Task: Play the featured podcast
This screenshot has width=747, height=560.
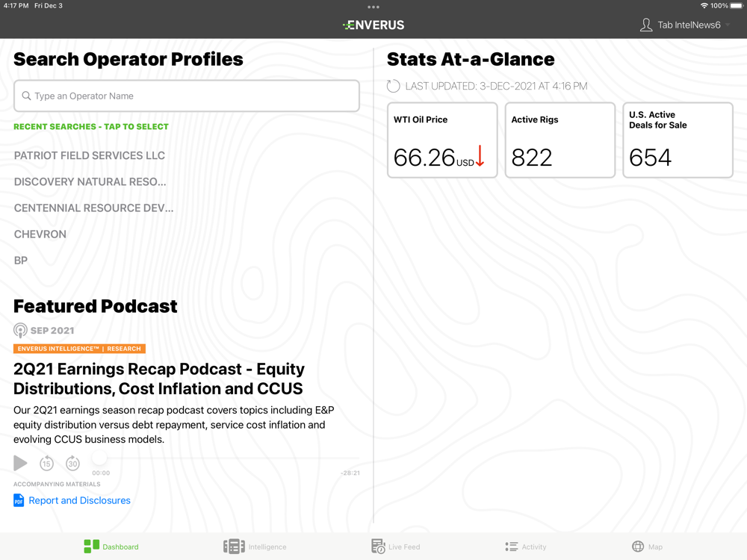Action: (20, 463)
